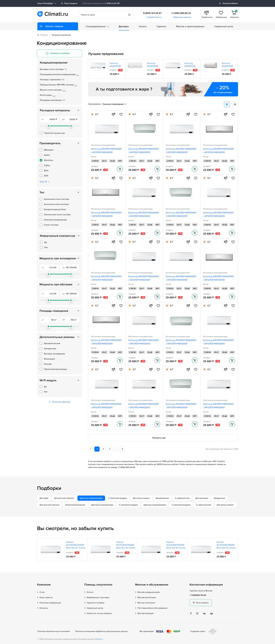Open the Каталог товаров button
The image size is (275, 644).
coord(58,26)
